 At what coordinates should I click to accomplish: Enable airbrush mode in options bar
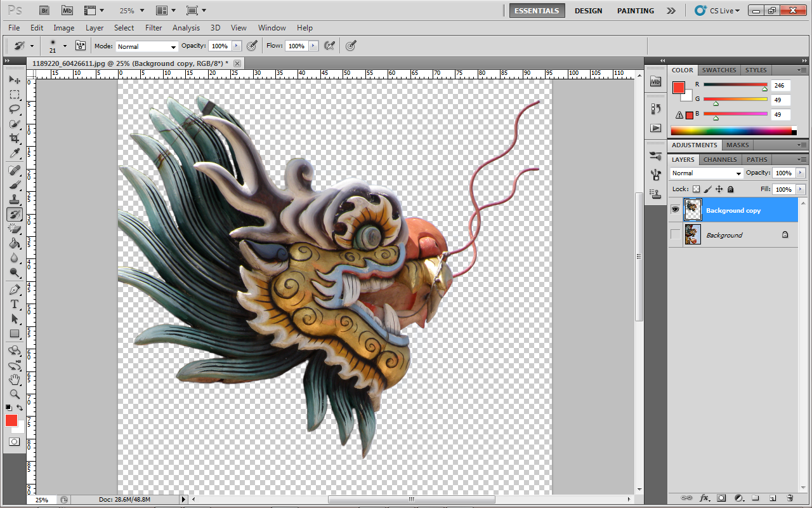pos(329,46)
